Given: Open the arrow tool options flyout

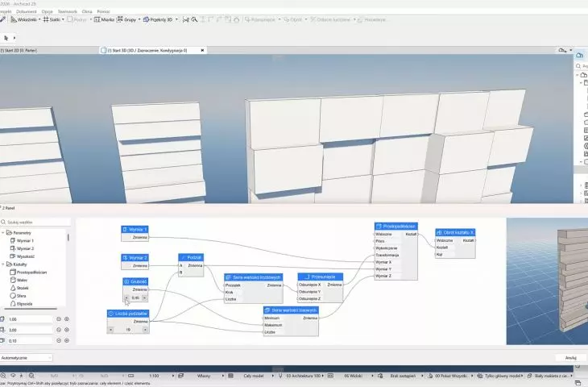Looking at the screenshot, I should click(14, 38).
